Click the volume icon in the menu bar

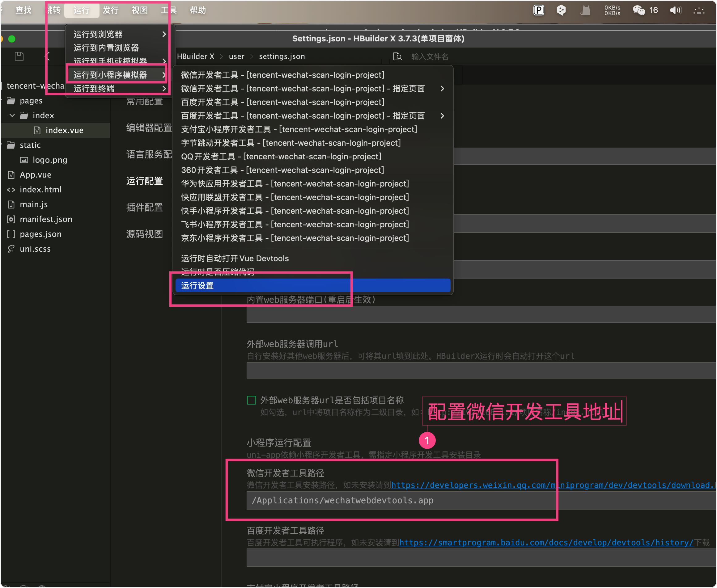675,10
